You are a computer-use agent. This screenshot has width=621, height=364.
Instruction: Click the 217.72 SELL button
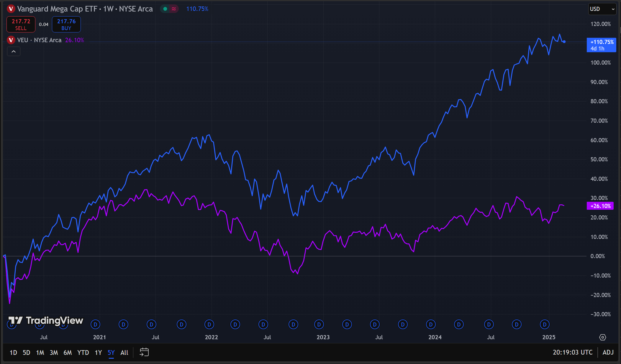pyautogui.click(x=21, y=24)
